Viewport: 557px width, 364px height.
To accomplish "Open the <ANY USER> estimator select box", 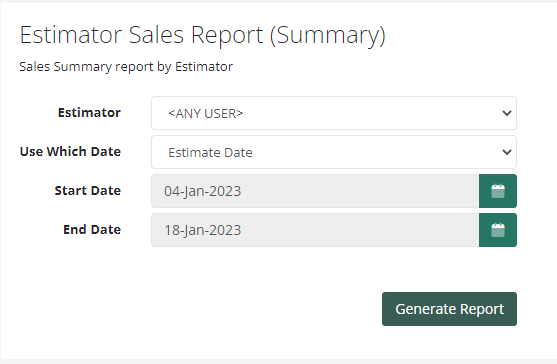I will [x=334, y=113].
